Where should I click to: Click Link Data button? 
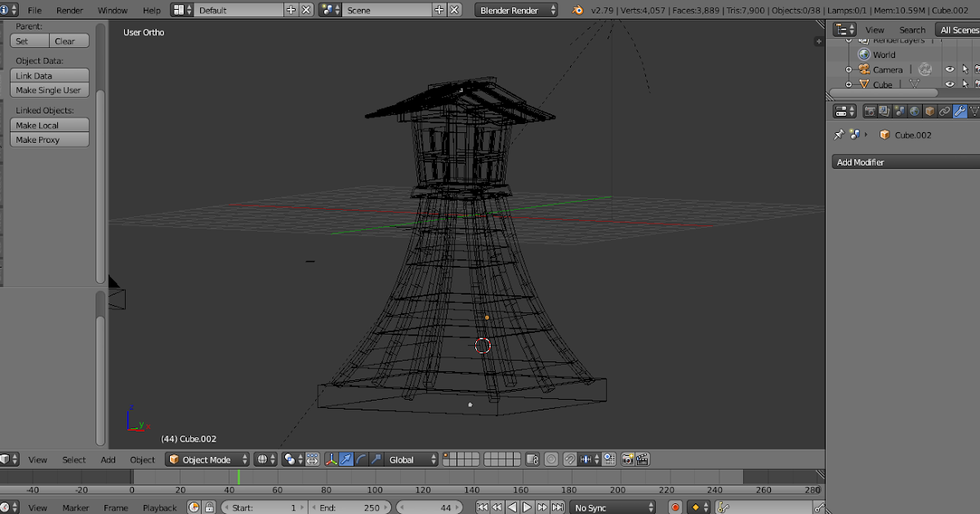coord(50,76)
